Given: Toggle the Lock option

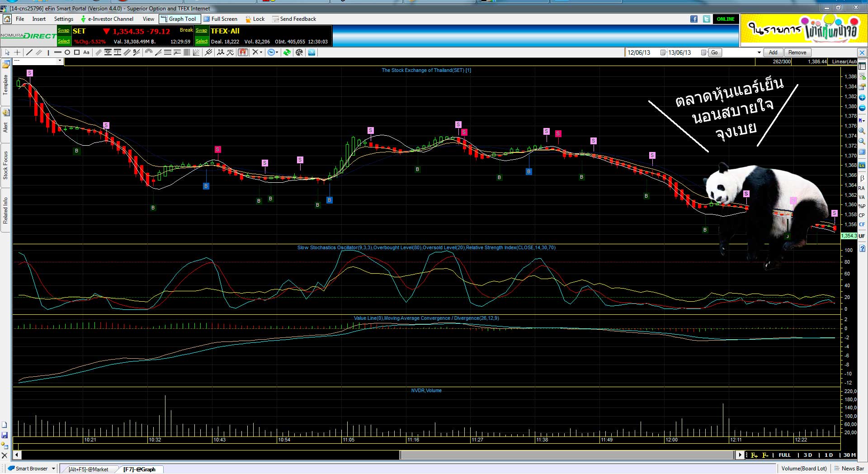Looking at the screenshot, I should click(x=255, y=19).
